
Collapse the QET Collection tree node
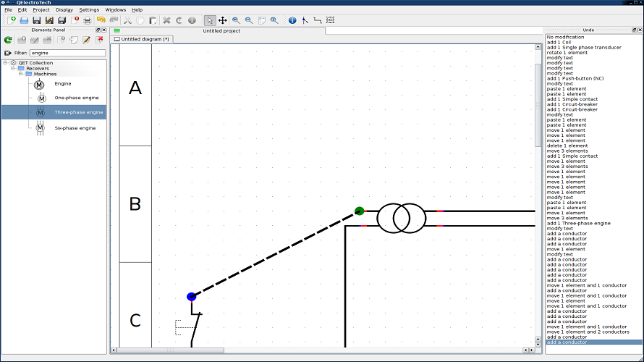point(6,63)
